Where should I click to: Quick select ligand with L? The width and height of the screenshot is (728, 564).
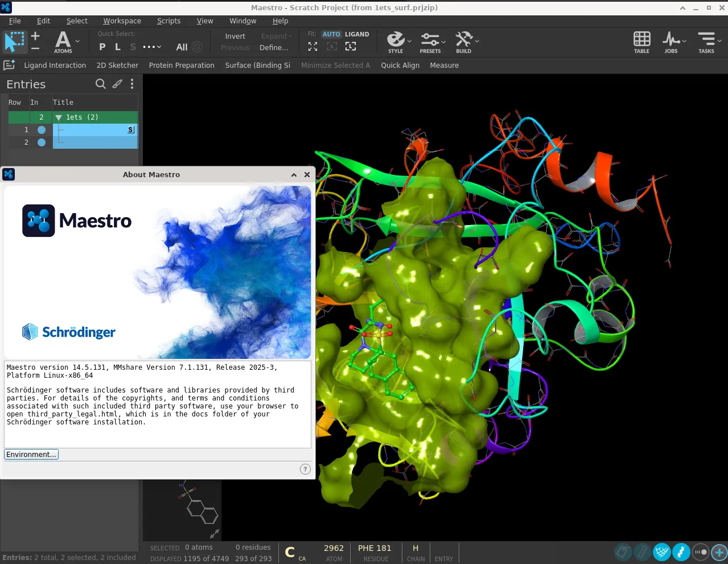[x=118, y=47]
